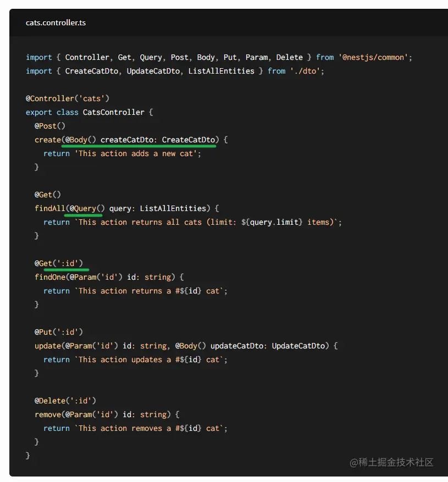Click the Delete identifier in the first import
Viewport: 448px width, 482px height.
point(289,58)
